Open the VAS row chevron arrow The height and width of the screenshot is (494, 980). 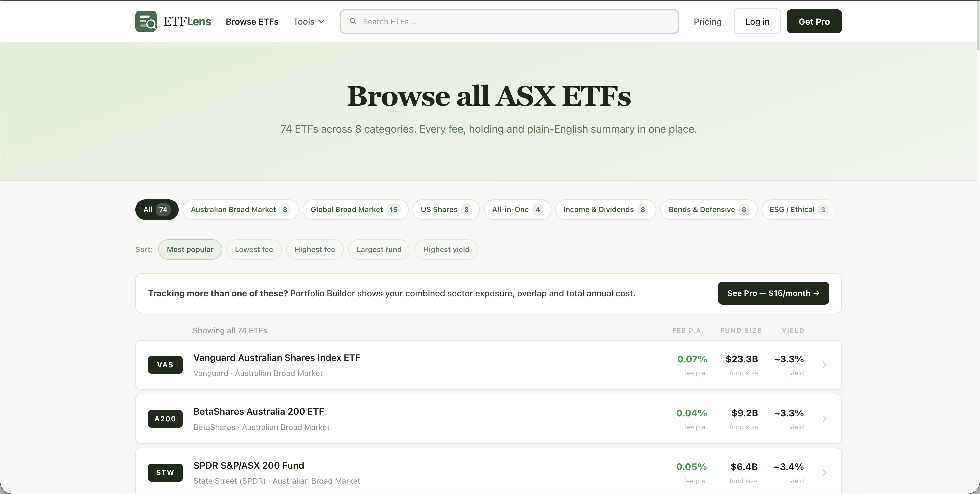pos(824,365)
